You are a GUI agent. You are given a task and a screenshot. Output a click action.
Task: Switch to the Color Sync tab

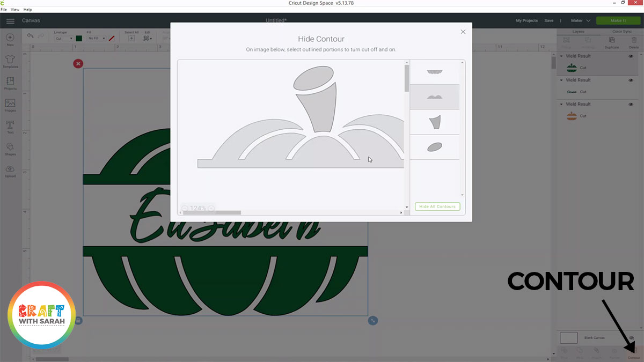tap(621, 32)
